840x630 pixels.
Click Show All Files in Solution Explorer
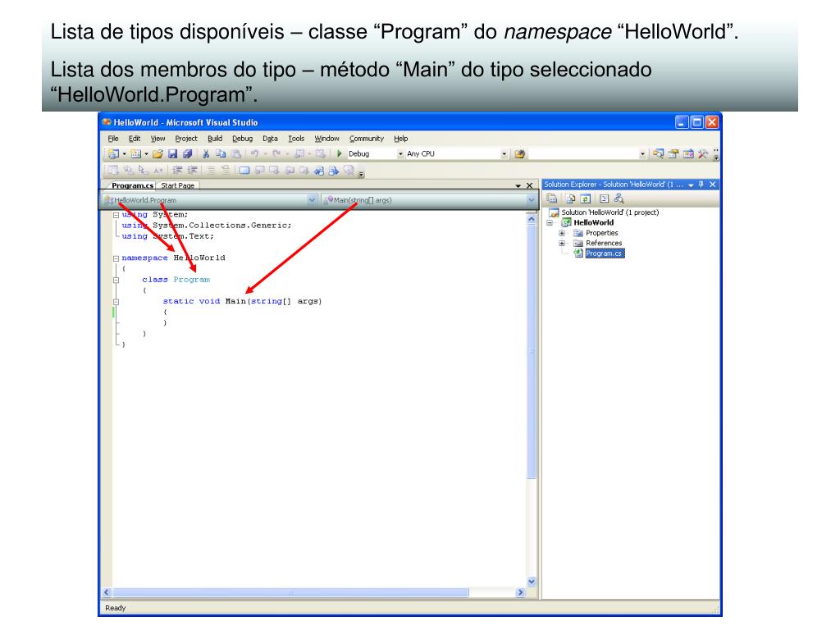pos(571,199)
